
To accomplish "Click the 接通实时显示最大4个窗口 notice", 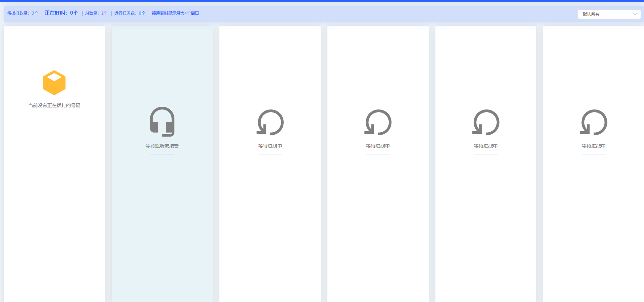I will (x=175, y=13).
